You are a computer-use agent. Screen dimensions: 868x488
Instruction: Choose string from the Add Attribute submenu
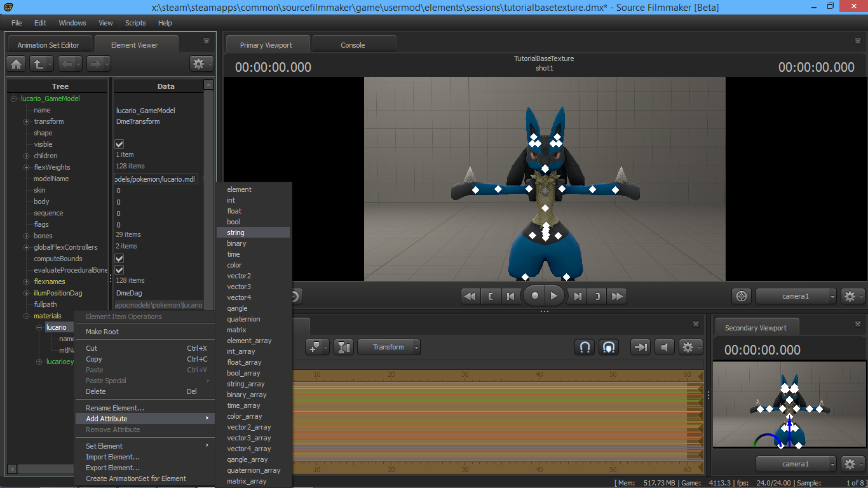pos(236,233)
